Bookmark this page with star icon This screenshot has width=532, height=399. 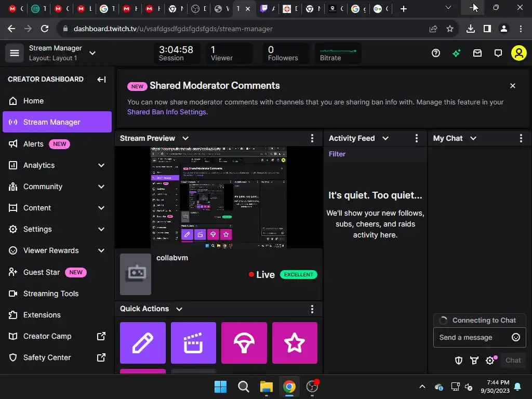(450, 29)
